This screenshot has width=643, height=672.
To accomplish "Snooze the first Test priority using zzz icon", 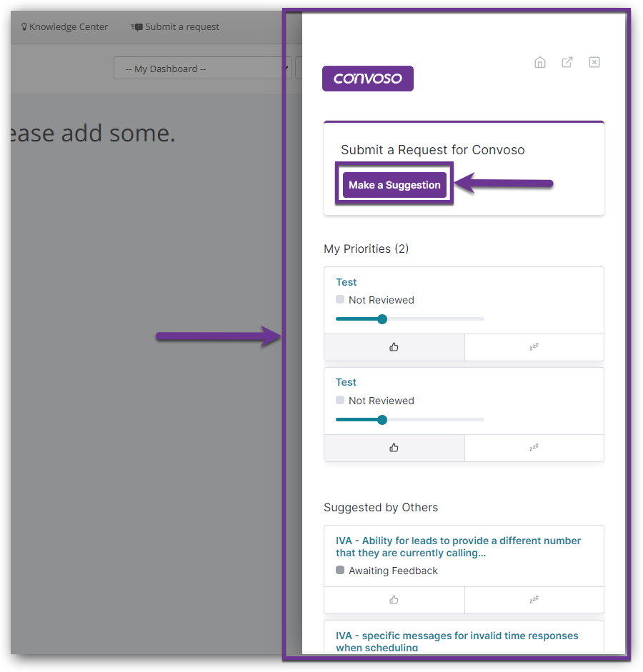I will pos(534,347).
